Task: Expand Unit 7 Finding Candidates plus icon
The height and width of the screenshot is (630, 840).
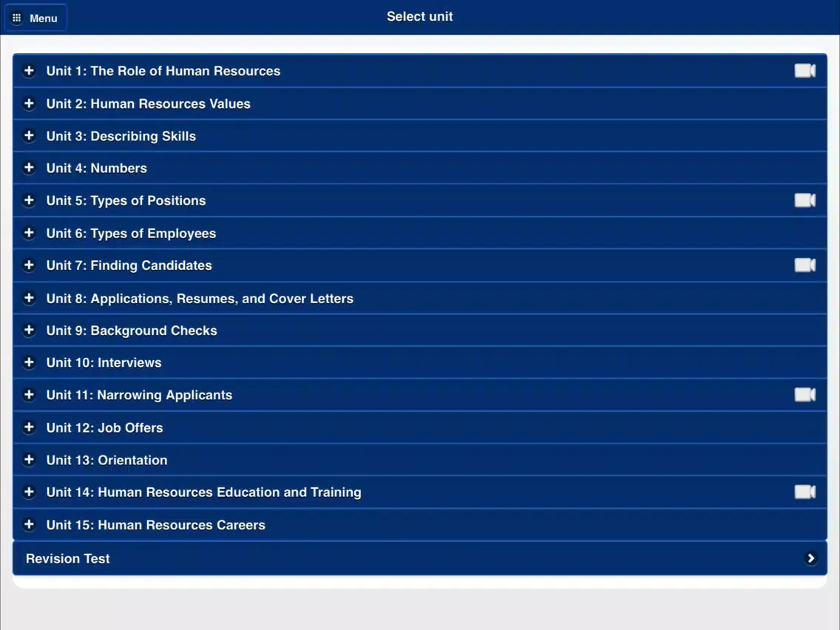Action: click(x=29, y=265)
